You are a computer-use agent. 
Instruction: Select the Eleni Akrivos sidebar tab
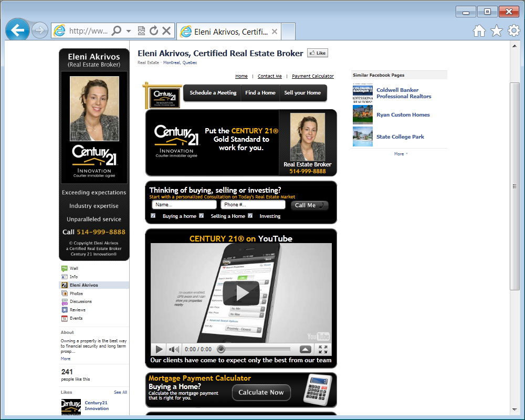[94, 285]
